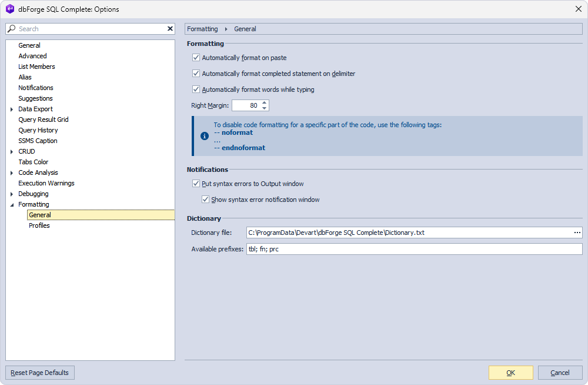This screenshot has height=385, width=588.
Task: Click Formatting in the breadcrumb
Action: pyautogui.click(x=202, y=29)
